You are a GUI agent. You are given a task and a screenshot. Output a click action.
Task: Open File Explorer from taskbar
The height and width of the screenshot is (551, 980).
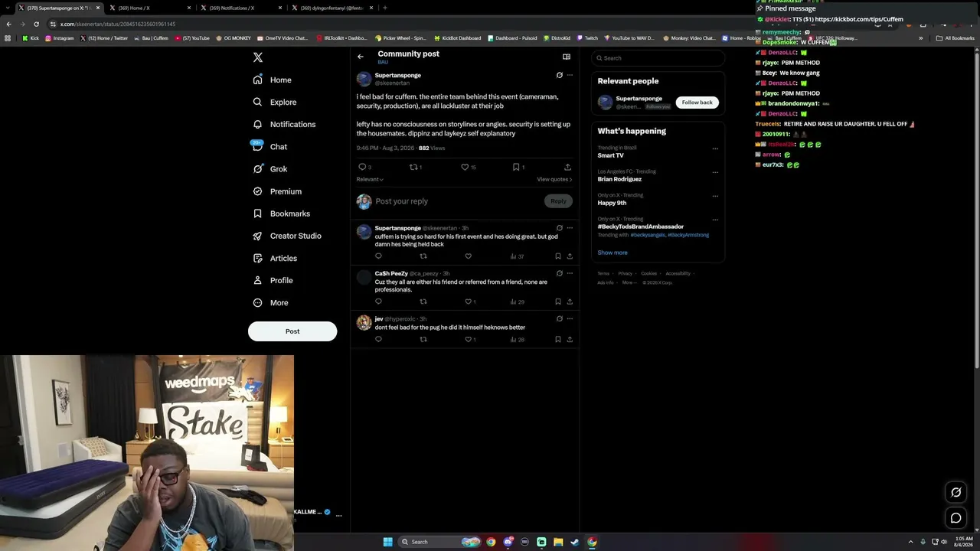click(558, 542)
